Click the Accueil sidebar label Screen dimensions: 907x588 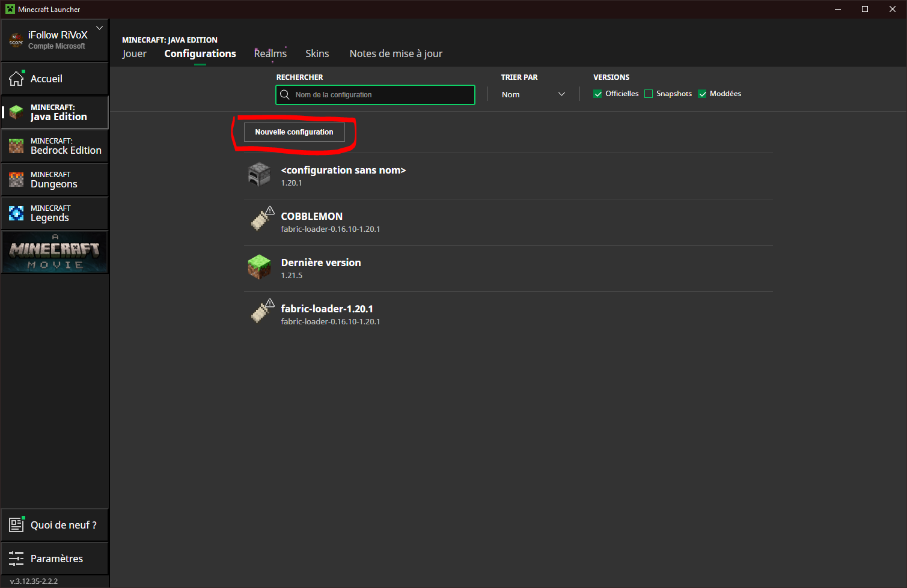(x=46, y=79)
